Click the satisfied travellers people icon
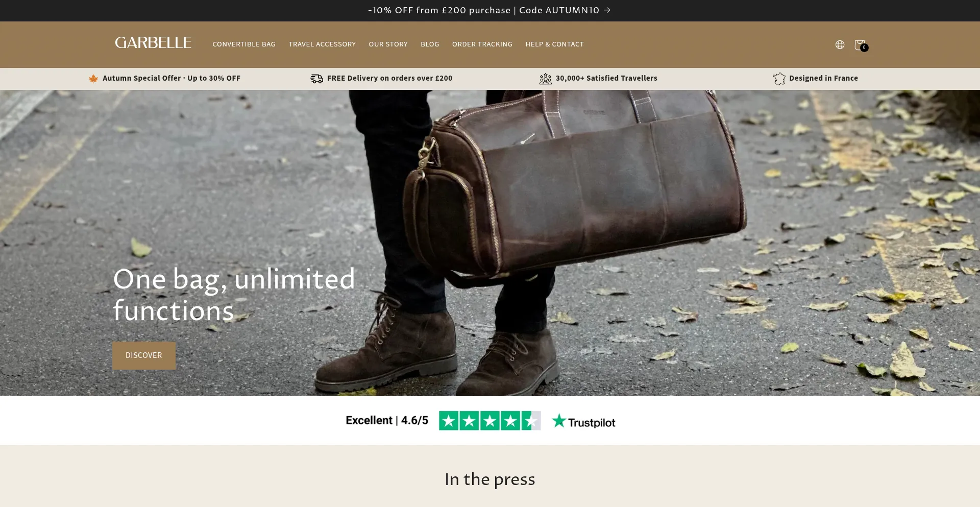Viewport: 980px width, 507px height. point(546,79)
